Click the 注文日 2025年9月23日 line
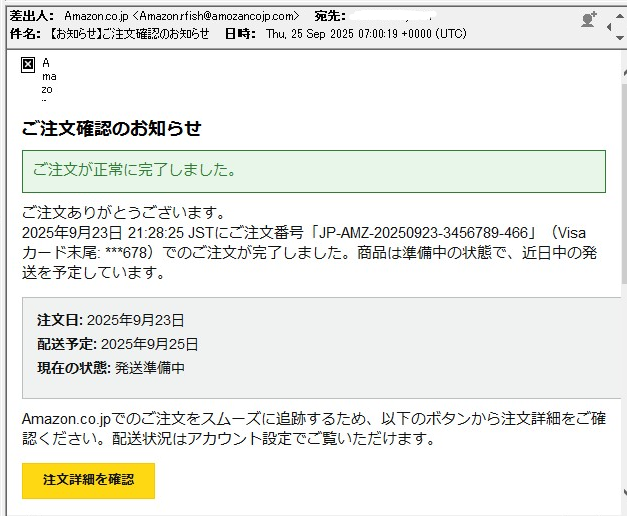 click(x=111, y=320)
